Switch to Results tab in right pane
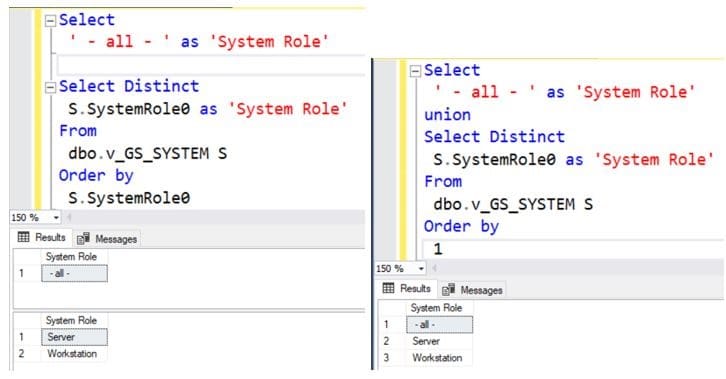Viewport: 726px width, 379px height. point(407,289)
